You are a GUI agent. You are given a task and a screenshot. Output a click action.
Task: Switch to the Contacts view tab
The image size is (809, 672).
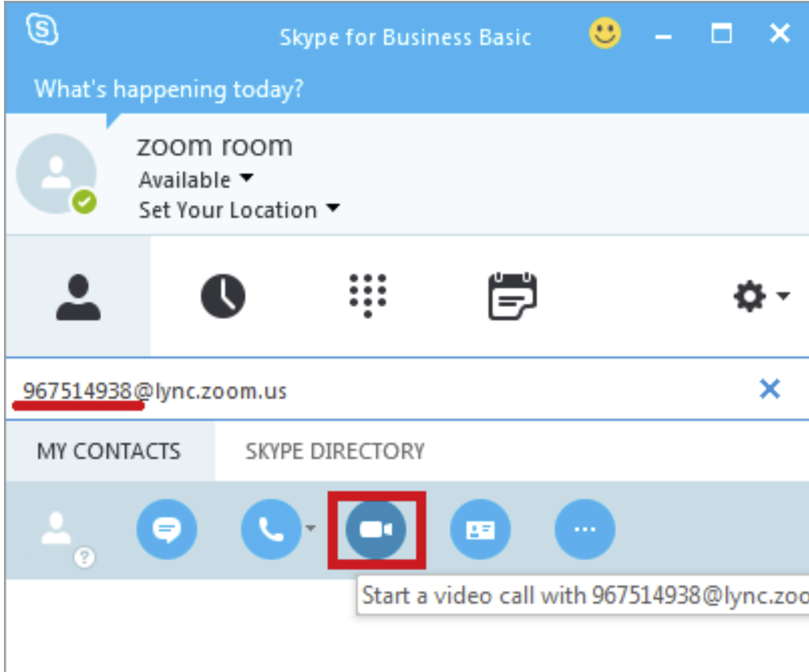(x=78, y=297)
